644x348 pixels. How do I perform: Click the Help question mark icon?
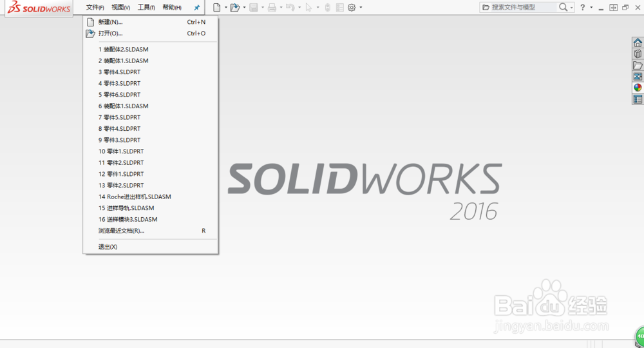tap(582, 7)
